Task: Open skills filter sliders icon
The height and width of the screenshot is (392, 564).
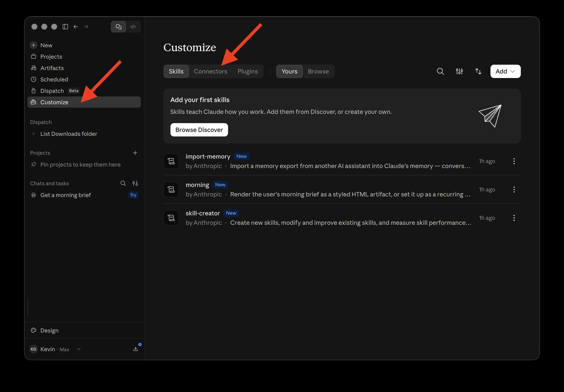Action: pyautogui.click(x=459, y=71)
